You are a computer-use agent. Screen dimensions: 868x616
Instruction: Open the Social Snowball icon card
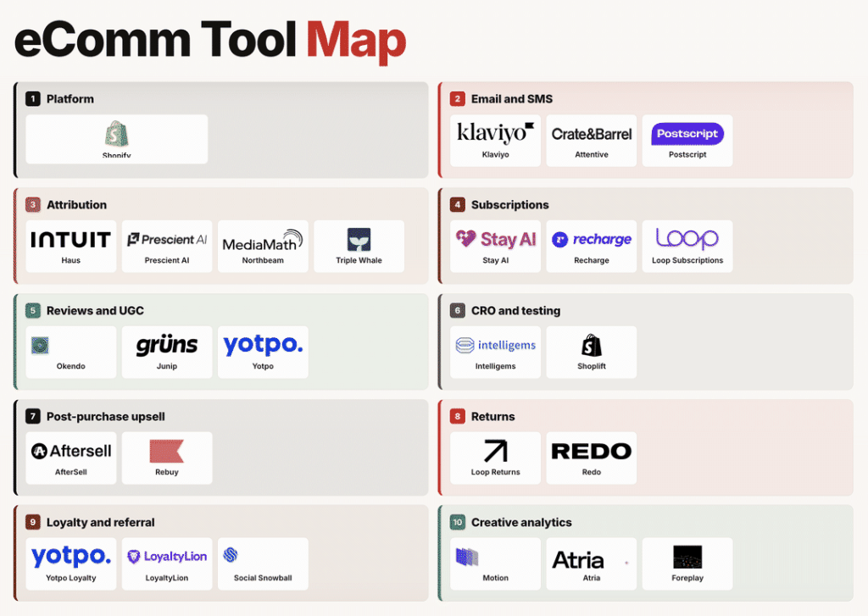pyautogui.click(x=263, y=563)
